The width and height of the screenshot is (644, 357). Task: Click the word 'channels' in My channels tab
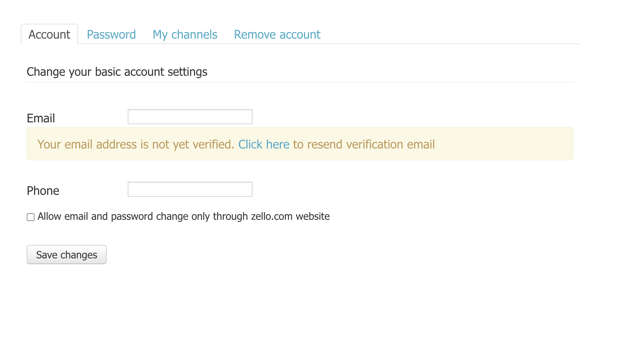tap(194, 34)
